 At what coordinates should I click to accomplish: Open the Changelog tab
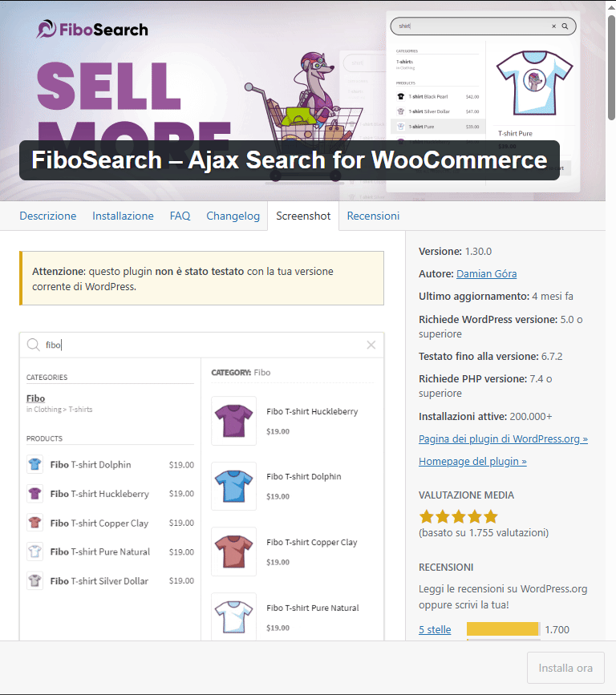[233, 216]
